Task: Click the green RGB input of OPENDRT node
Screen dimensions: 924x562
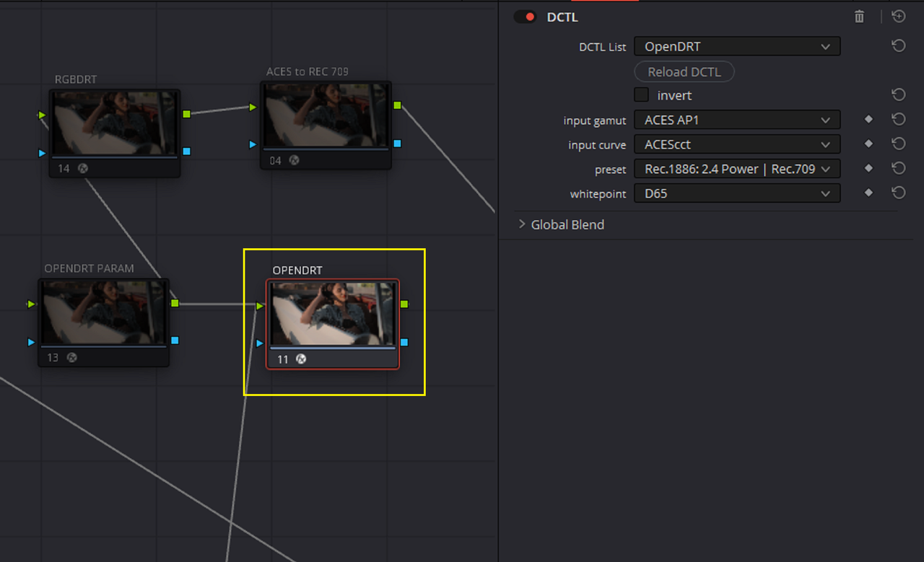Action: [x=260, y=306]
